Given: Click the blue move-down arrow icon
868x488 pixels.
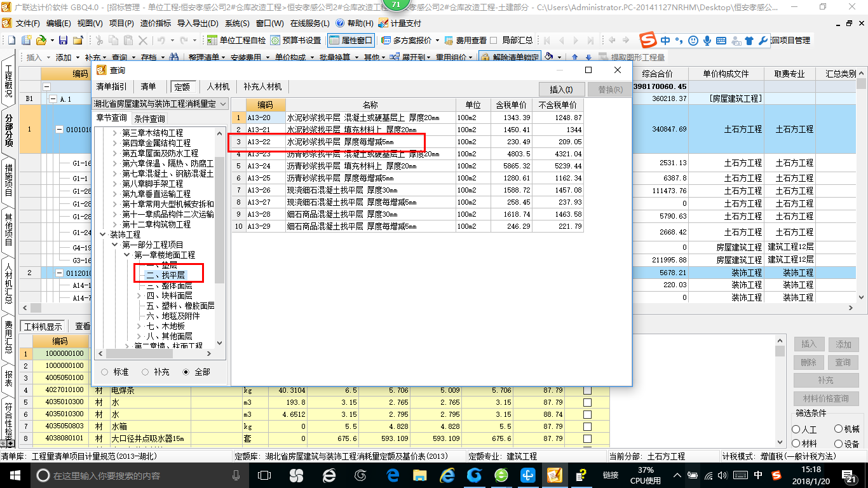Looking at the screenshot, I should tap(588, 57).
